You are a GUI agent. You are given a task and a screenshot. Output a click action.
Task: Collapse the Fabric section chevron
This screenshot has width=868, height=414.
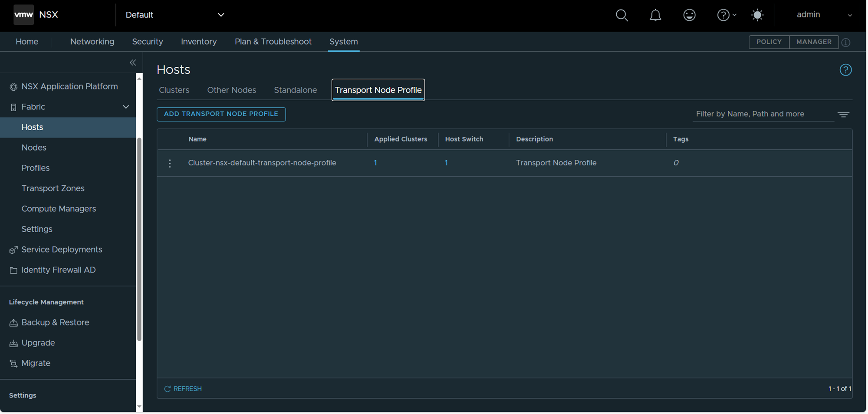pos(126,107)
